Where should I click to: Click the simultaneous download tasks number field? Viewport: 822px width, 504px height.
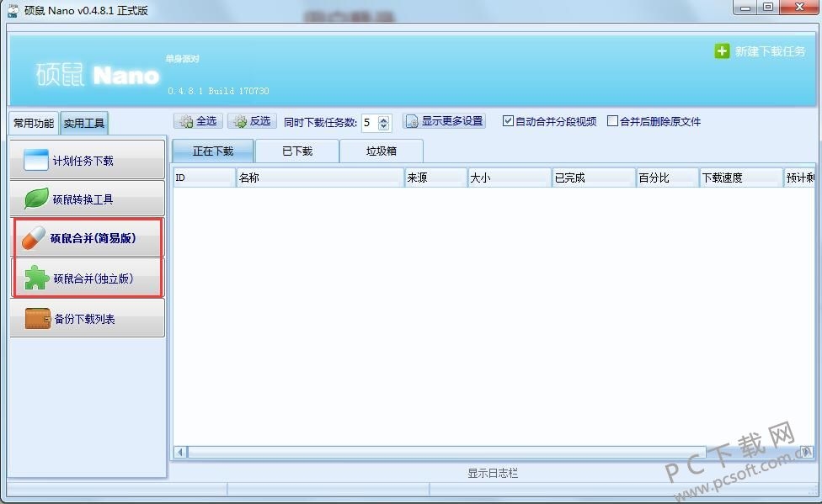click(370, 123)
